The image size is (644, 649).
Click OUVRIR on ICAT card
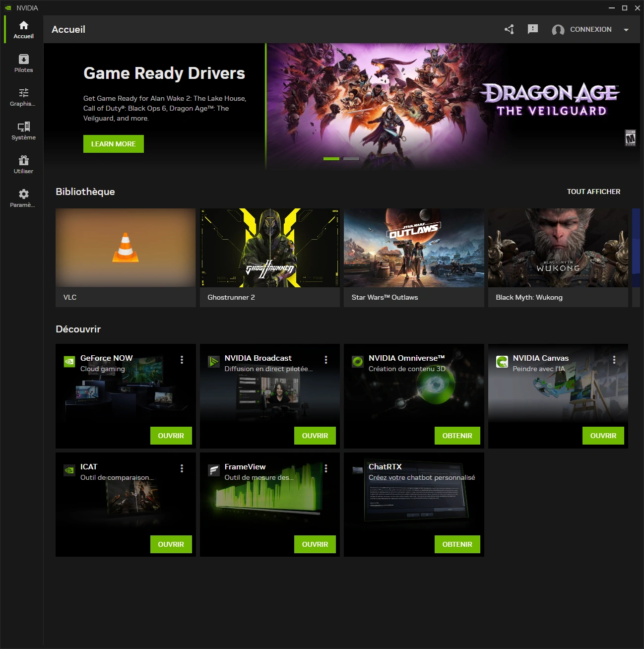point(171,544)
